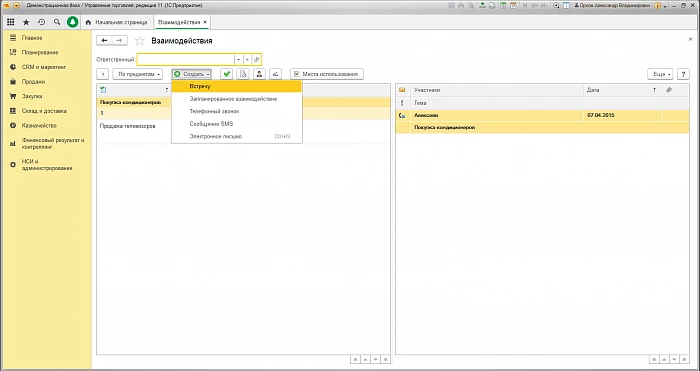
Task: Open Закупки section
Action: [32, 96]
